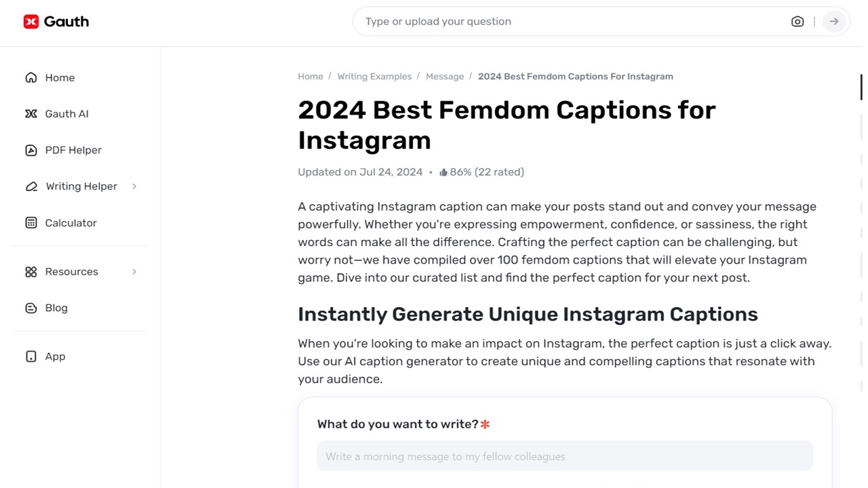Click the Blog speech-bubble icon
The height and width of the screenshot is (488, 868).
pos(31,307)
